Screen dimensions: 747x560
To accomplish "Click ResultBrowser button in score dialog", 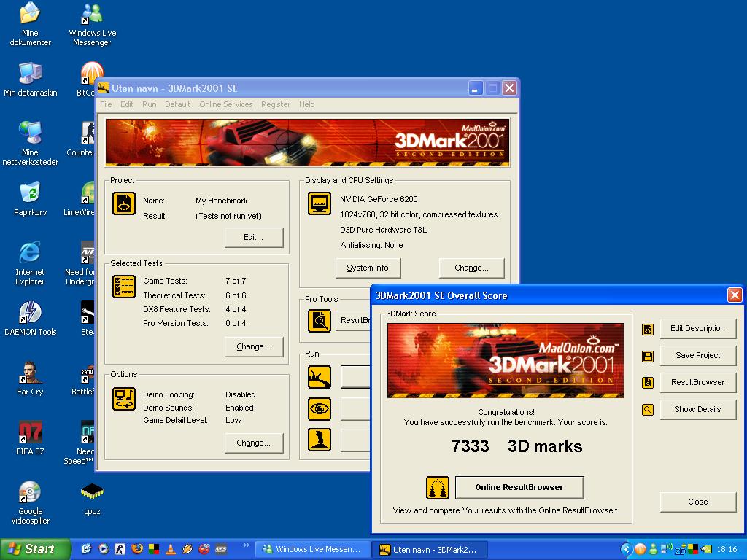I will click(698, 382).
